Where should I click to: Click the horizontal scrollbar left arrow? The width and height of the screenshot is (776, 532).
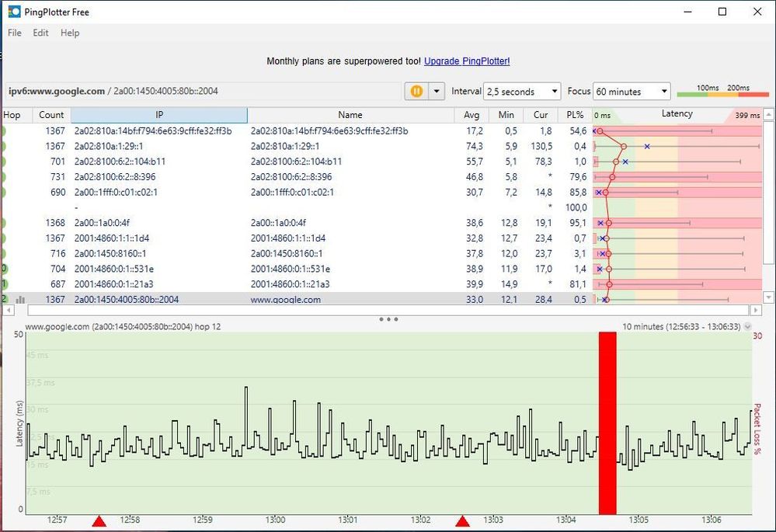coord(9,311)
